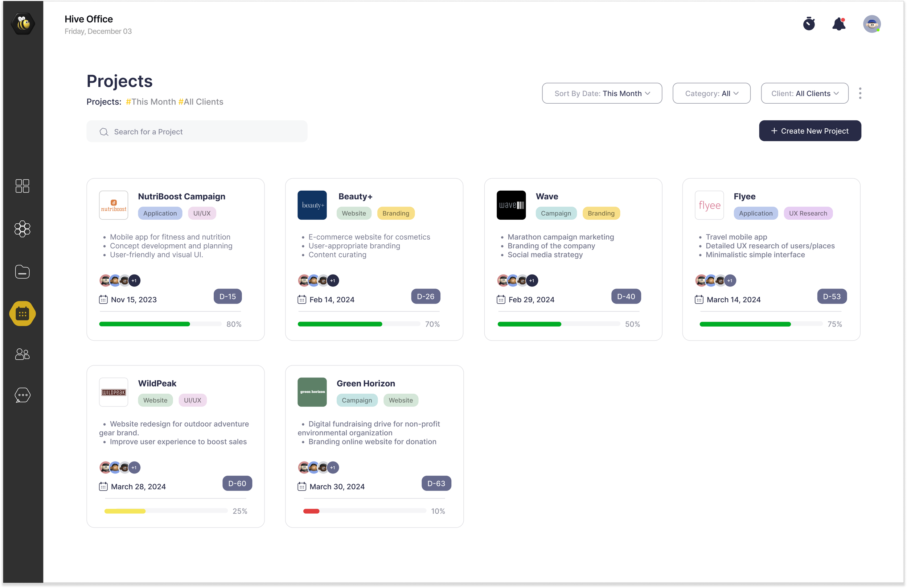Open the notifications bell
The width and height of the screenshot is (907, 588).
[x=839, y=24]
